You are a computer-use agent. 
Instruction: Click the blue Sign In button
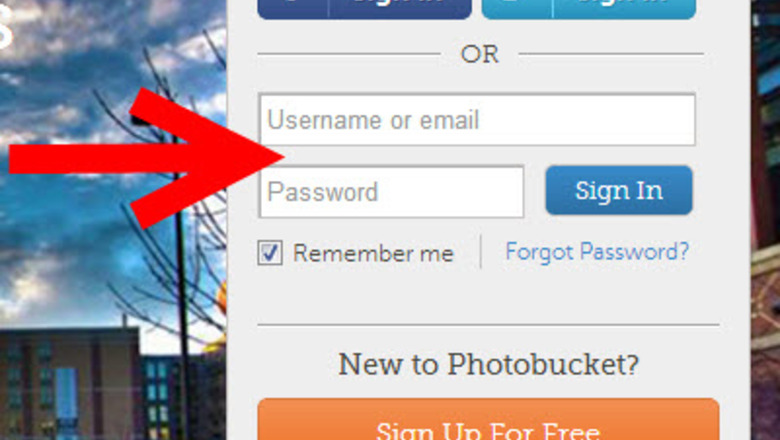tap(619, 190)
